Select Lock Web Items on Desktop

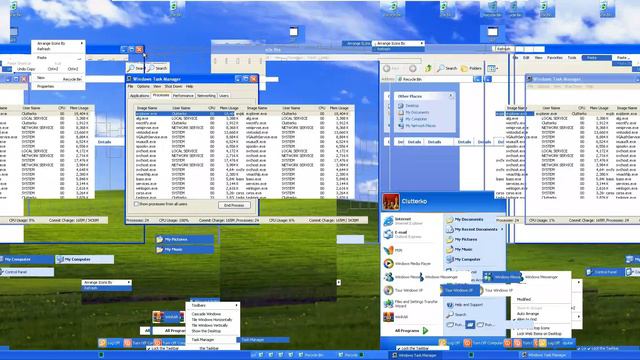coord(539,333)
